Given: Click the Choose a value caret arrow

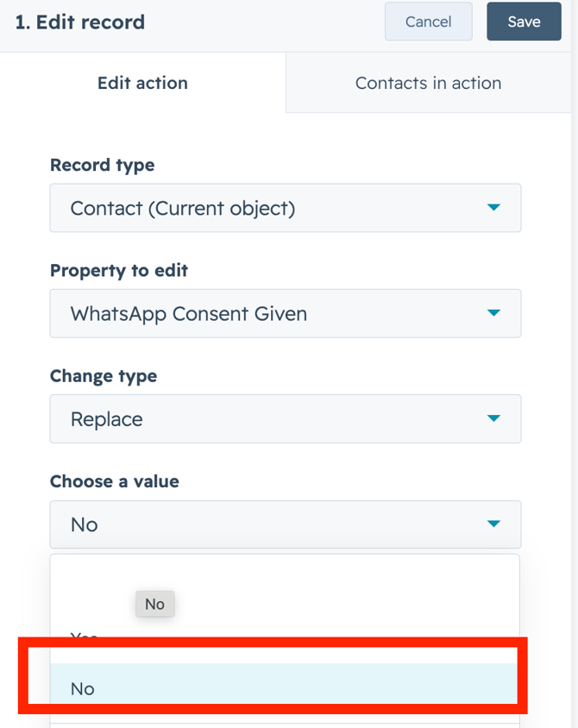Looking at the screenshot, I should 493,524.
